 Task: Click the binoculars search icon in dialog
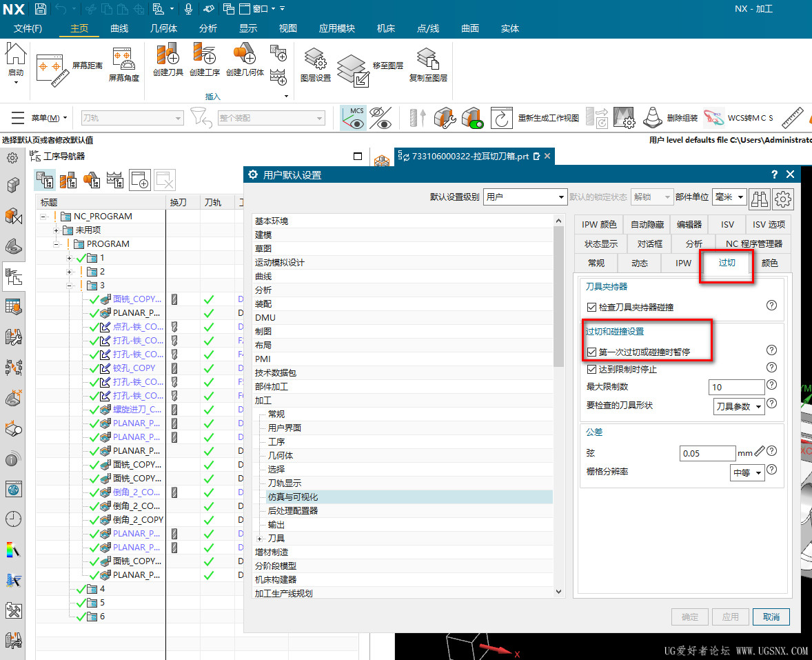click(760, 198)
